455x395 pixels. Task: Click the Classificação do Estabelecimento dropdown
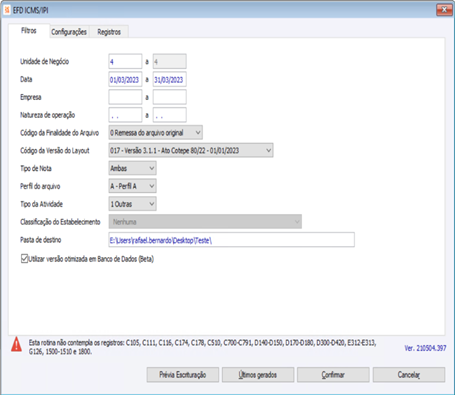205,222
